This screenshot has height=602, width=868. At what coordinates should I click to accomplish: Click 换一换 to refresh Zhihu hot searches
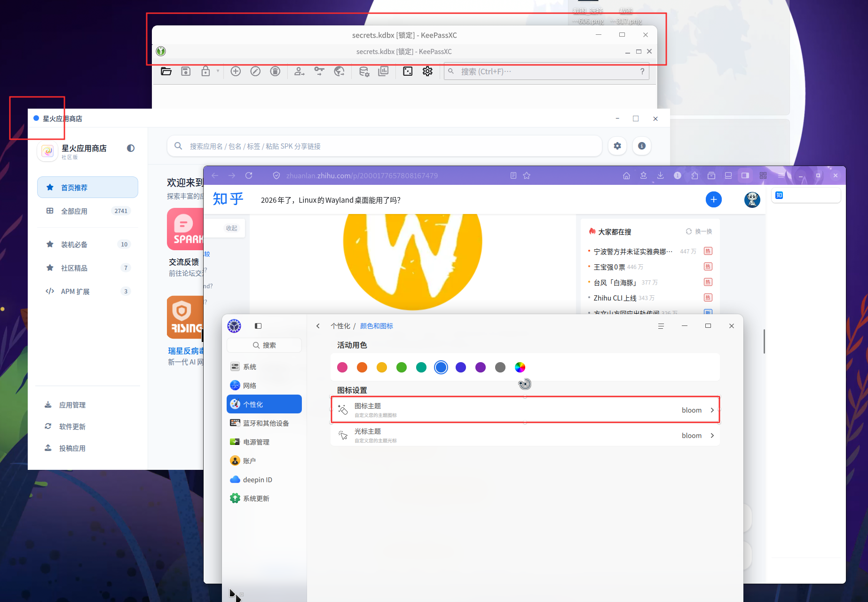pyautogui.click(x=699, y=231)
